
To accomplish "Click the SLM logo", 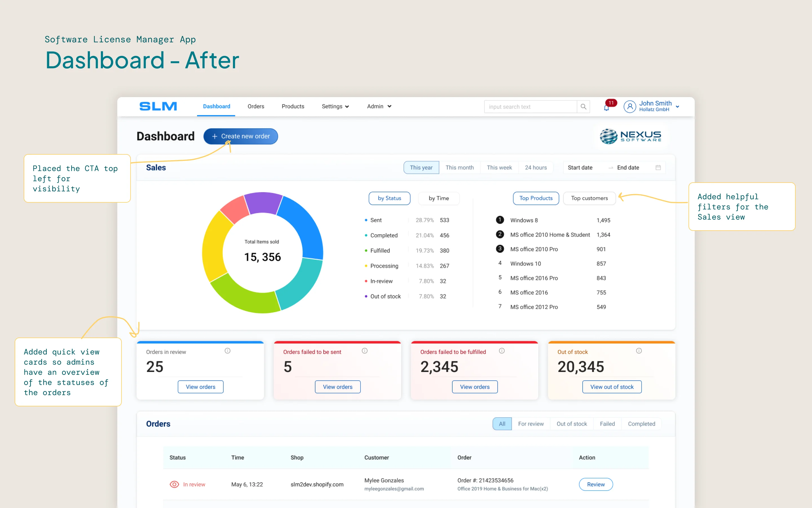I will tap(158, 106).
